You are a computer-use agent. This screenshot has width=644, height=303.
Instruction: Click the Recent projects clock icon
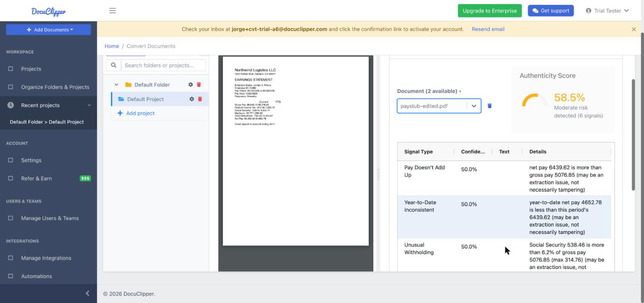[x=11, y=105]
